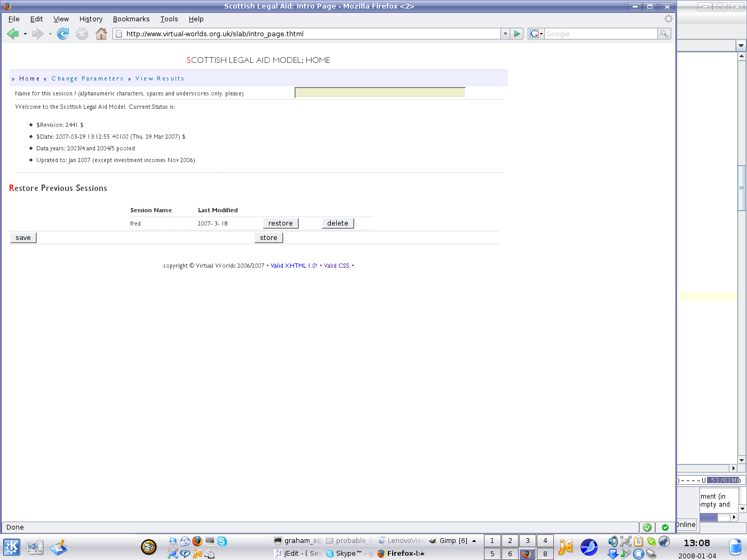The height and width of the screenshot is (560, 747).
Task: Click the volume speaker tray icon
Action: click(613, 541)
